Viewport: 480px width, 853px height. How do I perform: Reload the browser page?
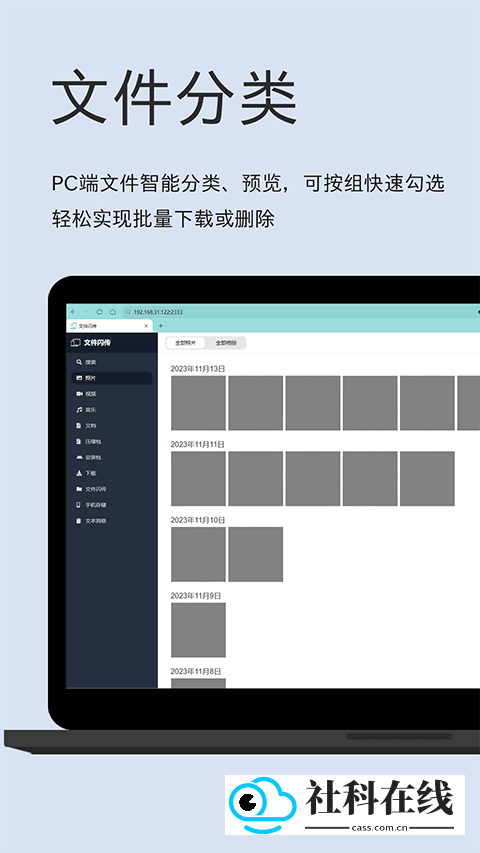[x=100, y=312]
